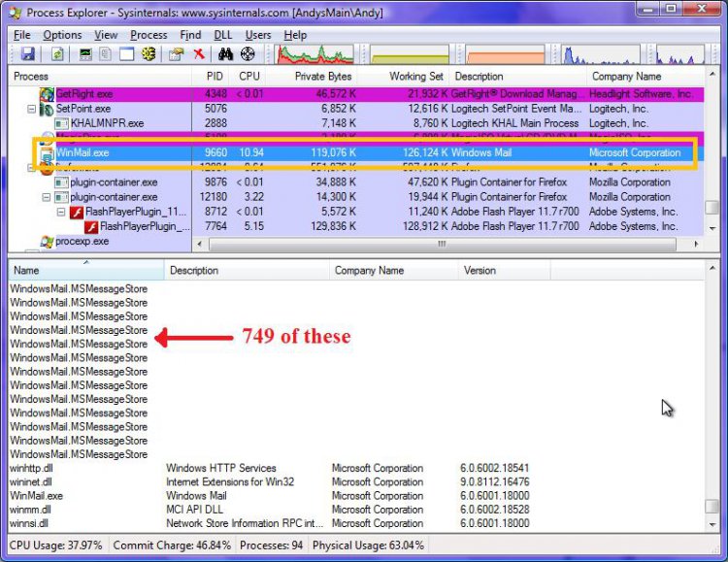This screenshot has height=562, width=728.
Task: Click the Processes: 94 status bar entry
Action: [x=271, y=545]
